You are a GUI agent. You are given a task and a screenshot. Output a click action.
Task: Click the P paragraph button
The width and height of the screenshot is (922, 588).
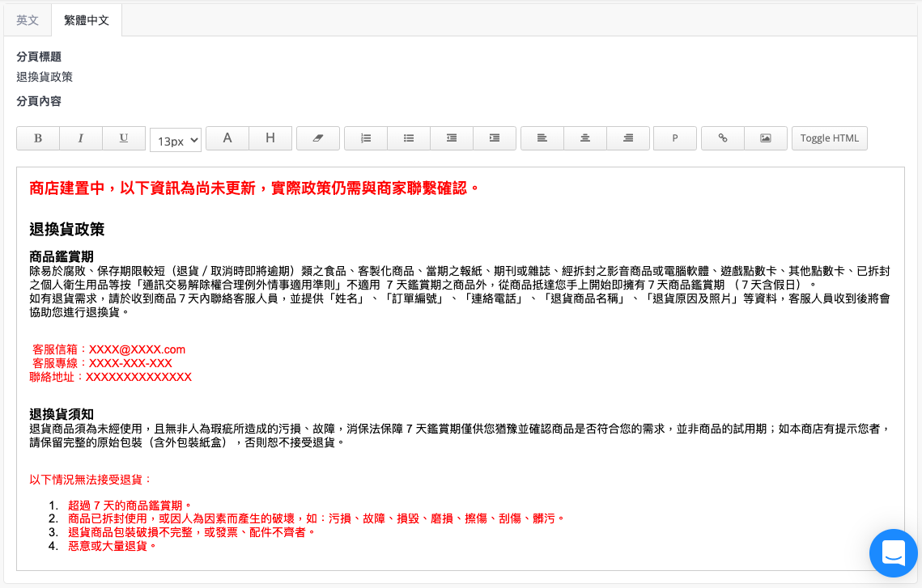(x=675, y=138)
